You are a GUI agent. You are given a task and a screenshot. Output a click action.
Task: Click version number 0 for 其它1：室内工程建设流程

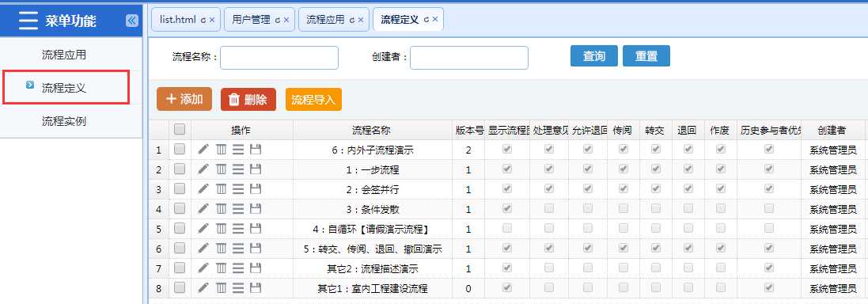[469, 288]
